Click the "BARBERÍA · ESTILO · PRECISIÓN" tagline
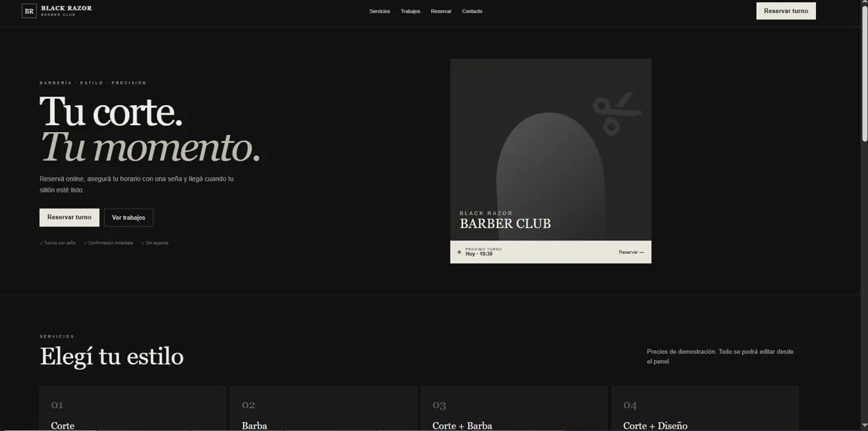This screenshot has height=431, width=868. click(93, 83)
